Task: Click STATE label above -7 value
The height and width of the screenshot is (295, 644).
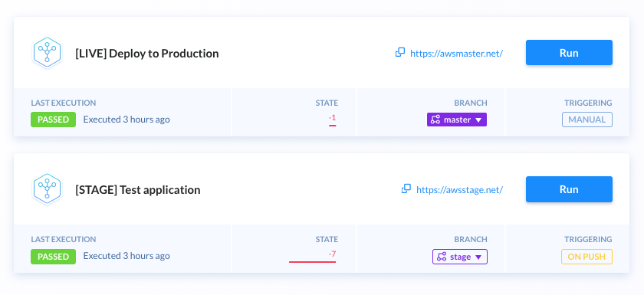Action: click(327, 239)
